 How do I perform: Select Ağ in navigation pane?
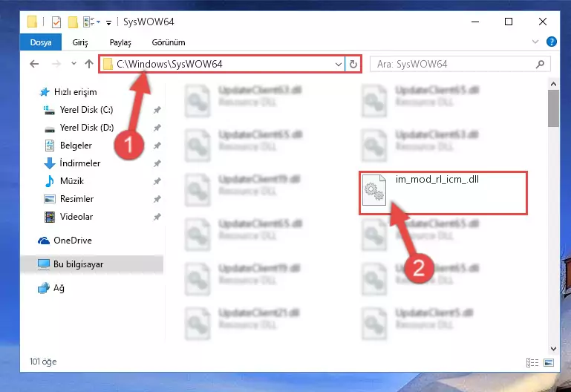click(59, 288)
